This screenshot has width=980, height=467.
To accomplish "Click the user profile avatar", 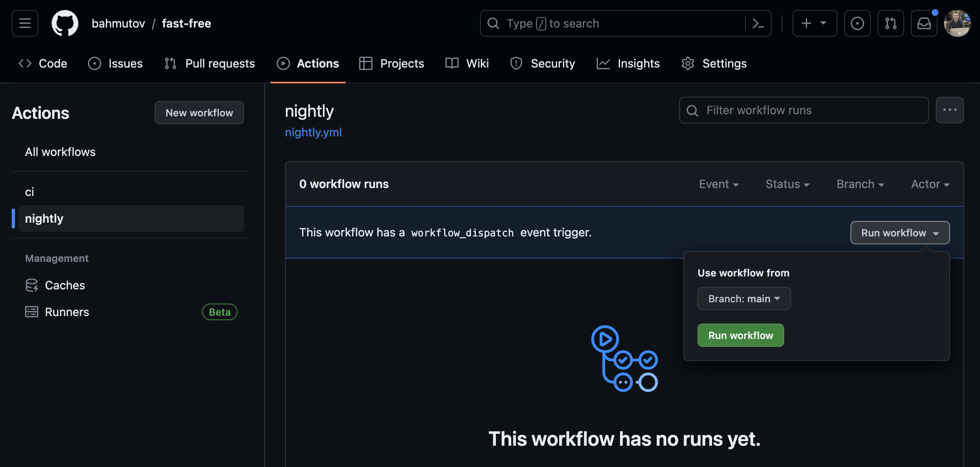I will [957, 23].
